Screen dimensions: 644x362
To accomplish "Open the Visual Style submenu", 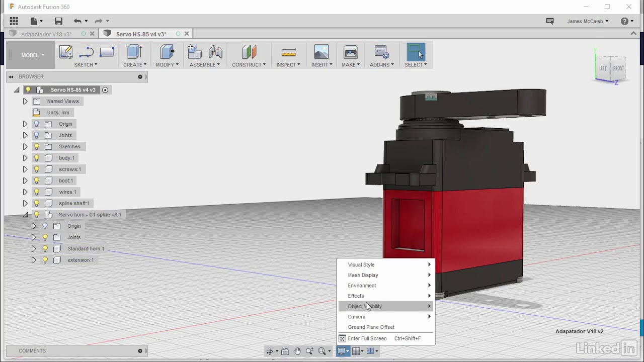I will pyautogui.click(x=386, y=264).
